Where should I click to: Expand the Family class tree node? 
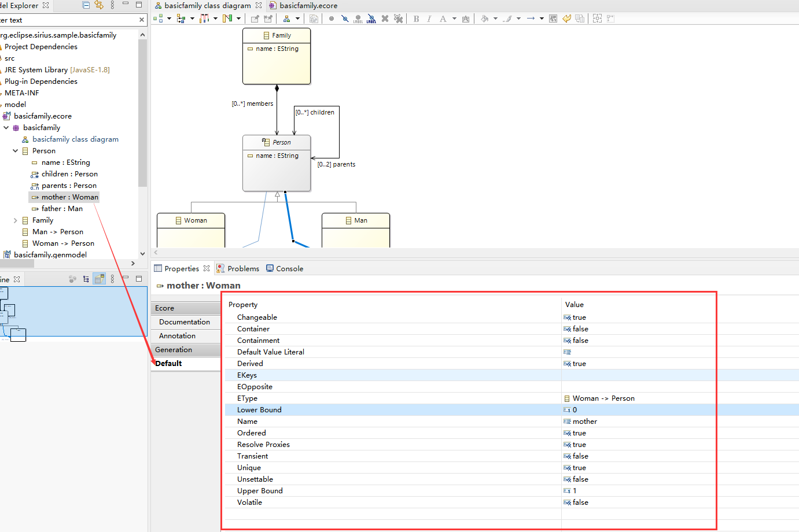coord(16,220)
